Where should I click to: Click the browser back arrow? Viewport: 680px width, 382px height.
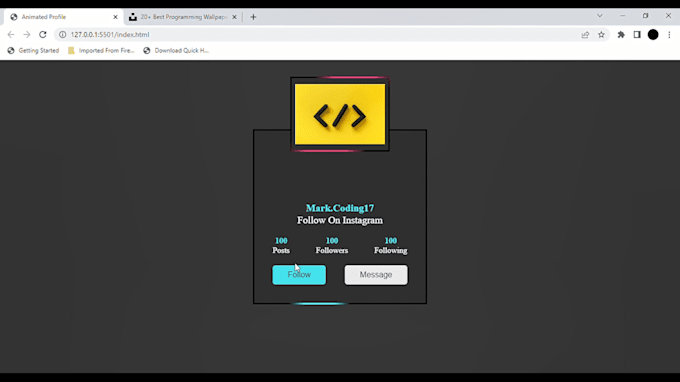point(11,35)
